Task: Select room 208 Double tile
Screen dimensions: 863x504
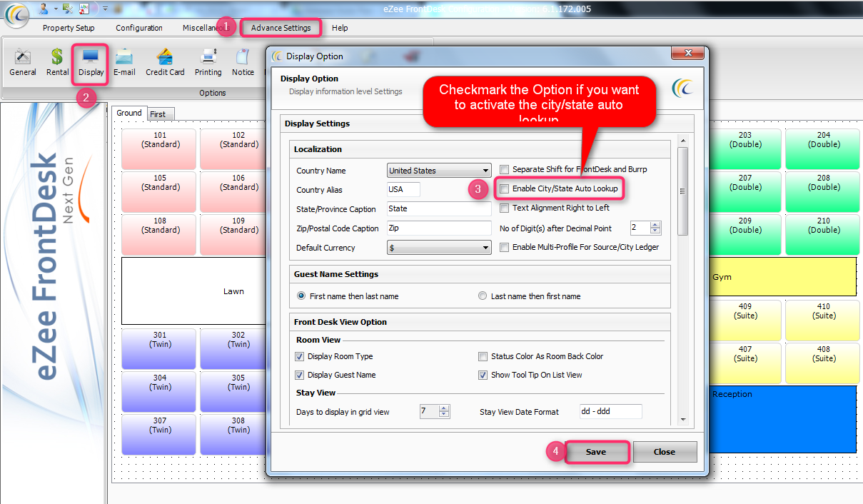Action: point(824,191)
